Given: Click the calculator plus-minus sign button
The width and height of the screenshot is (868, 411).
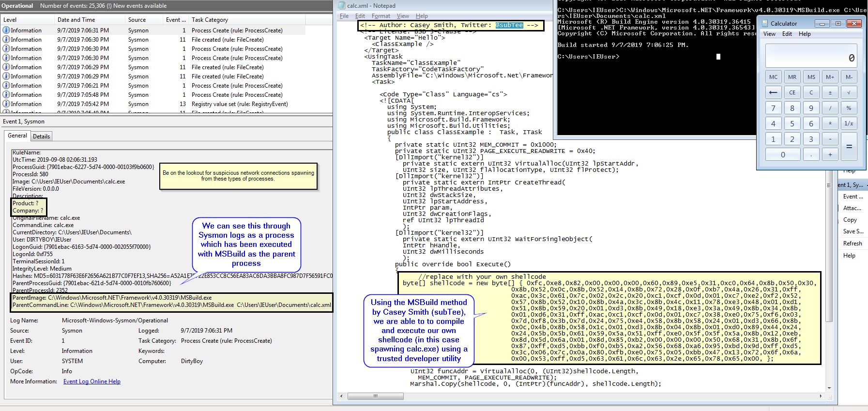Looking at the screenshot, I should [x=830, y=92].
